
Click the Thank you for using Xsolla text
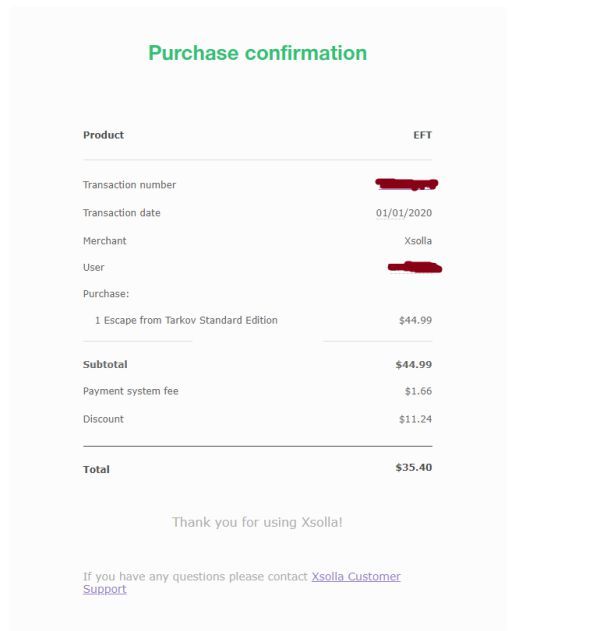(x=257, y=522)
